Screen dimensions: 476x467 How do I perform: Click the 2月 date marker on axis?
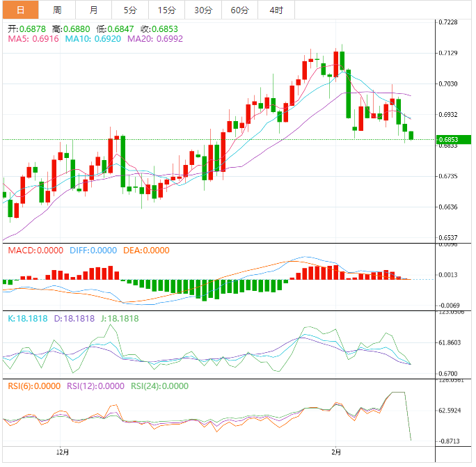(x=336, y=451)
